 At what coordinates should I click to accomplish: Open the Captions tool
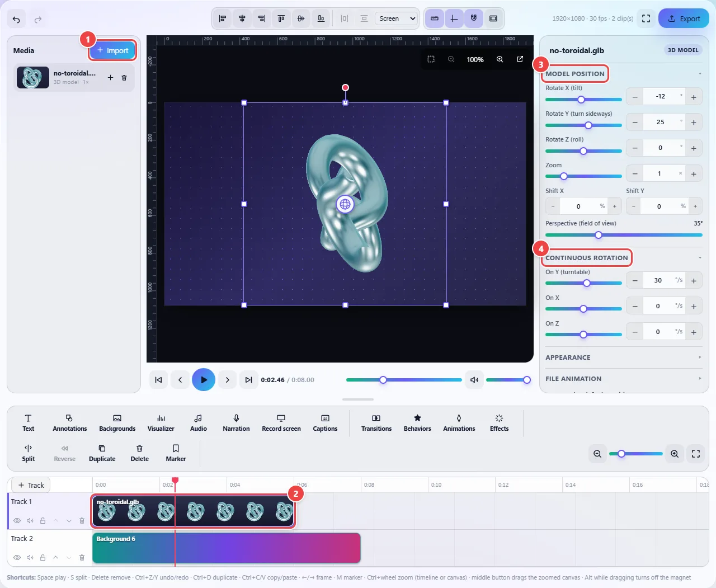click(x=325, y=423)
